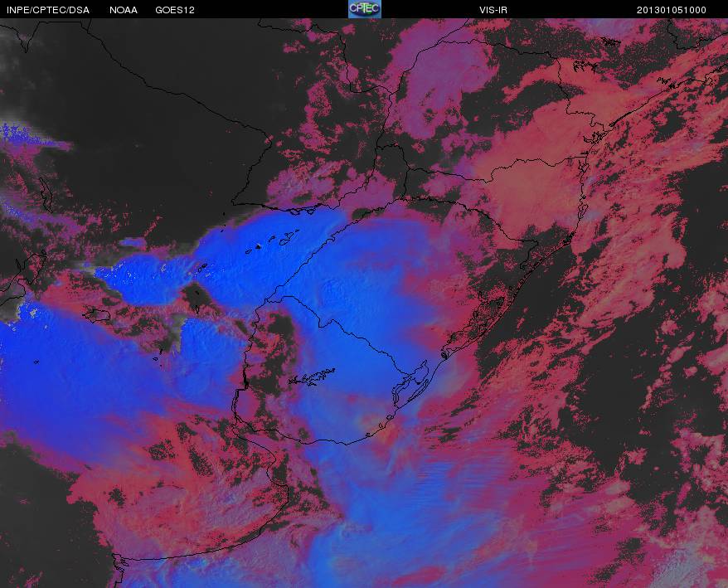Click the VIS-IR channel label

click(x=493, y=10)
